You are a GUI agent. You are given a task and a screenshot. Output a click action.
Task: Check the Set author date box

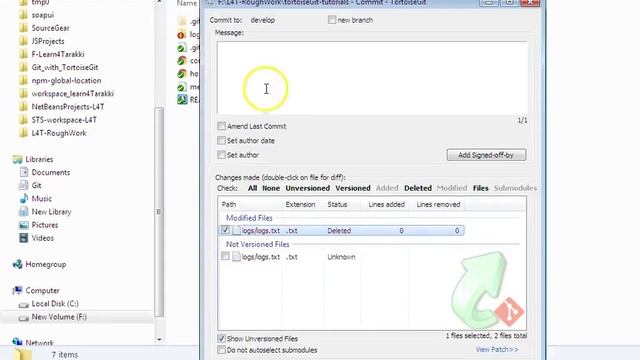pyautogui.click(x=221, y=140)
